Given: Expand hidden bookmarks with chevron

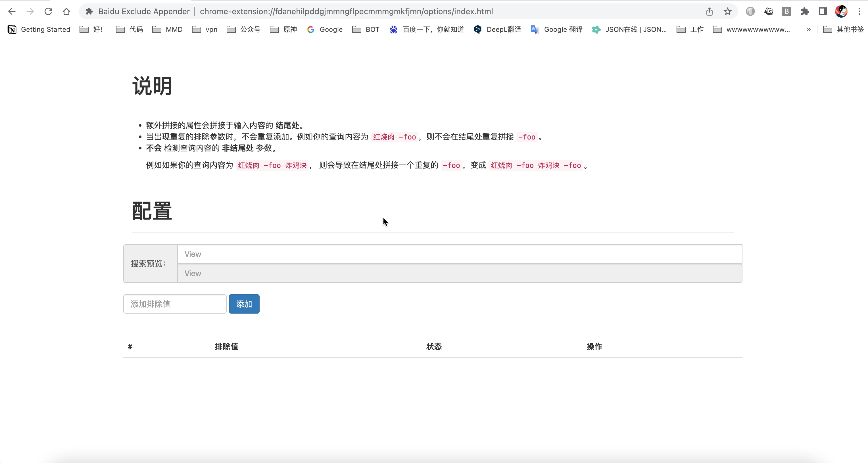Looking at the screenshot, I should (x=808, y=29).
